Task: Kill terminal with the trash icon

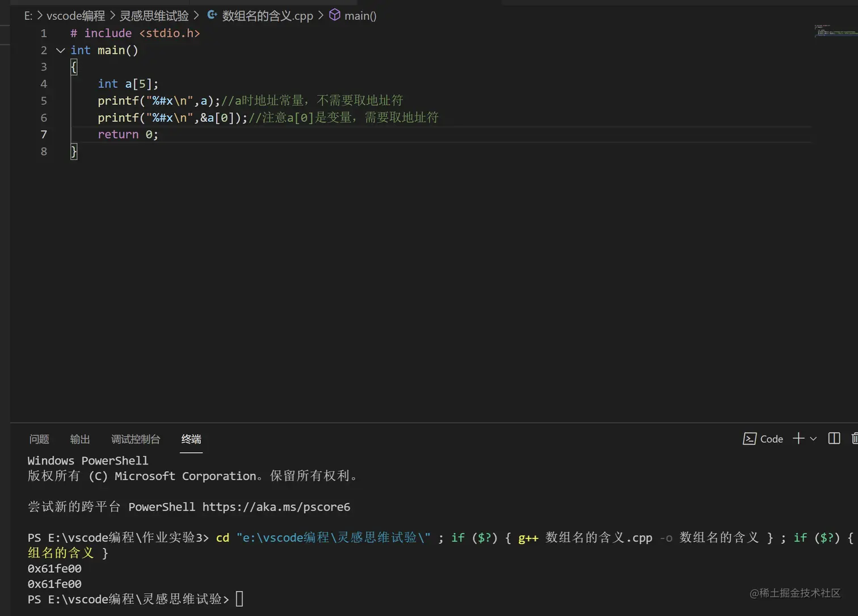Action: point(855,438)
